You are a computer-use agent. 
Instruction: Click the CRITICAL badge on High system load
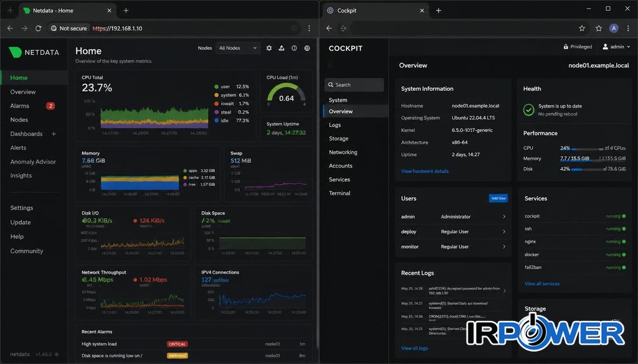click(177, 344)
